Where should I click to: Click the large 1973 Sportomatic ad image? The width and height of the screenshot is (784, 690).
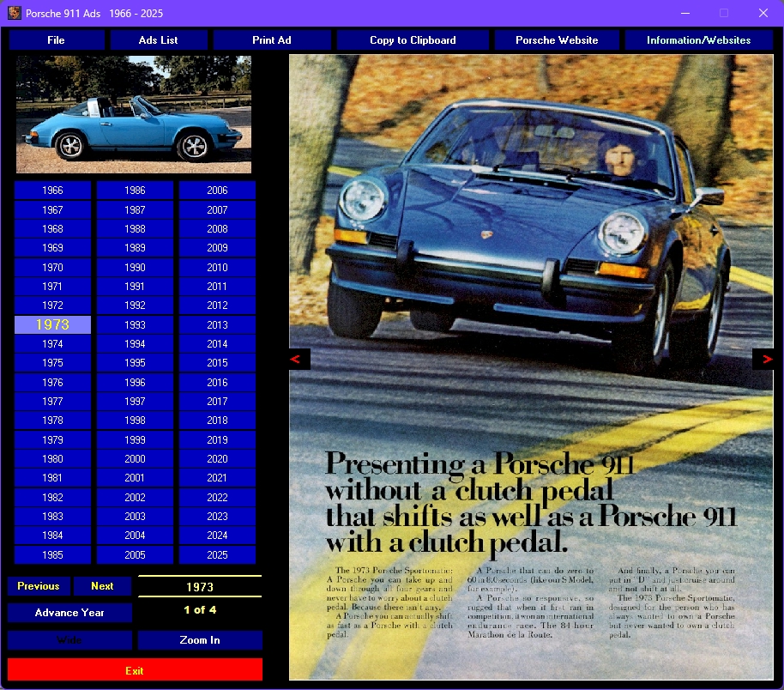pyautogui.click(x=531, y=366)
